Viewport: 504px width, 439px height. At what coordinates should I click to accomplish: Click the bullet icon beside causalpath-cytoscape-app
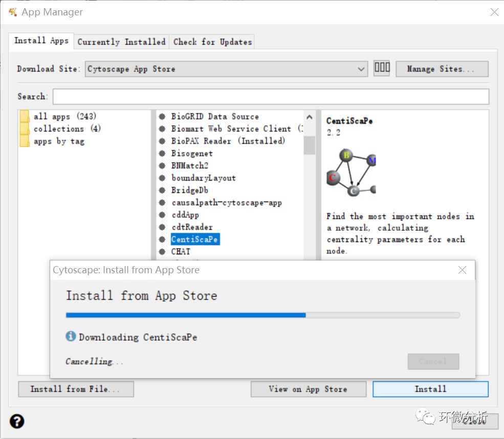click(162, 203)
